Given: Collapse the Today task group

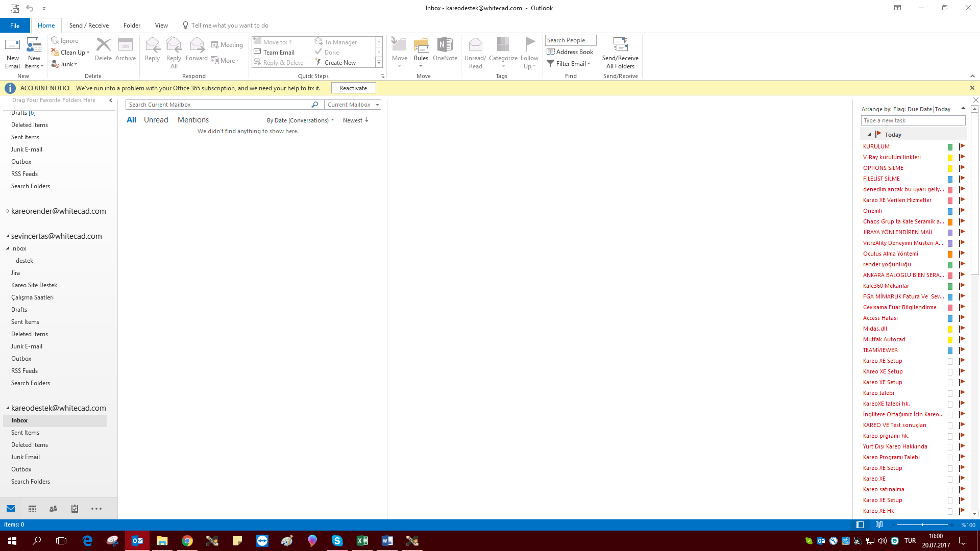Looking at the screenshot, I should pos(869,135).
